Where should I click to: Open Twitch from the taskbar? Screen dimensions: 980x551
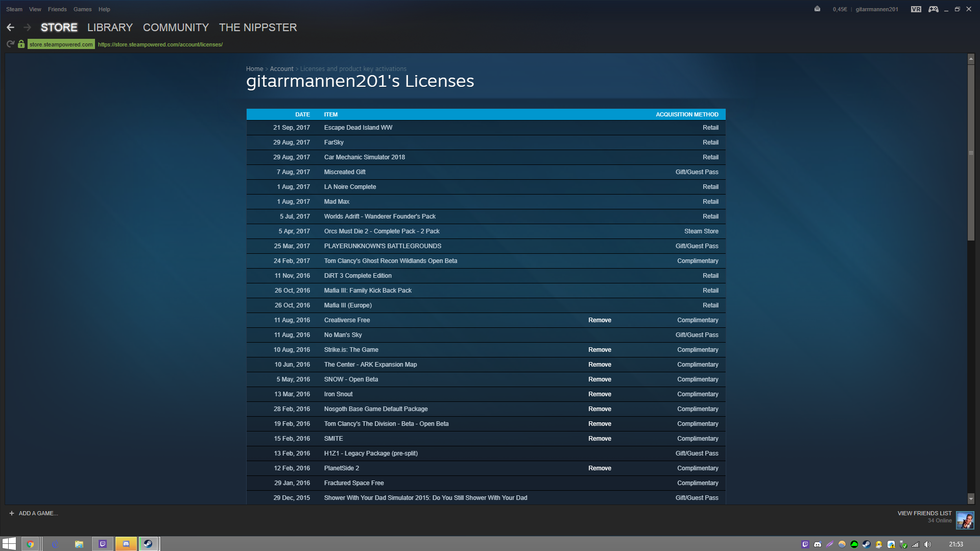coord(103,544)
